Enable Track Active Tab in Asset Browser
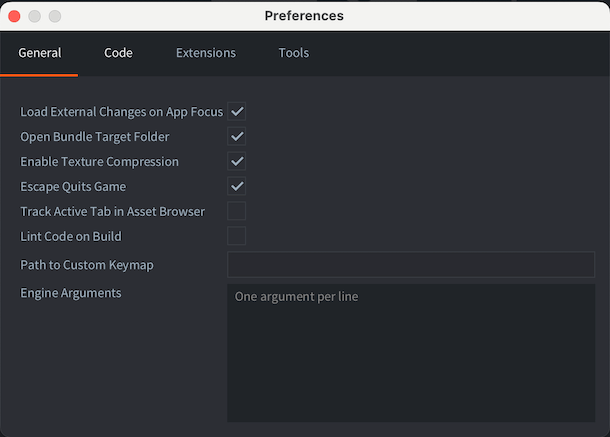 237,211
